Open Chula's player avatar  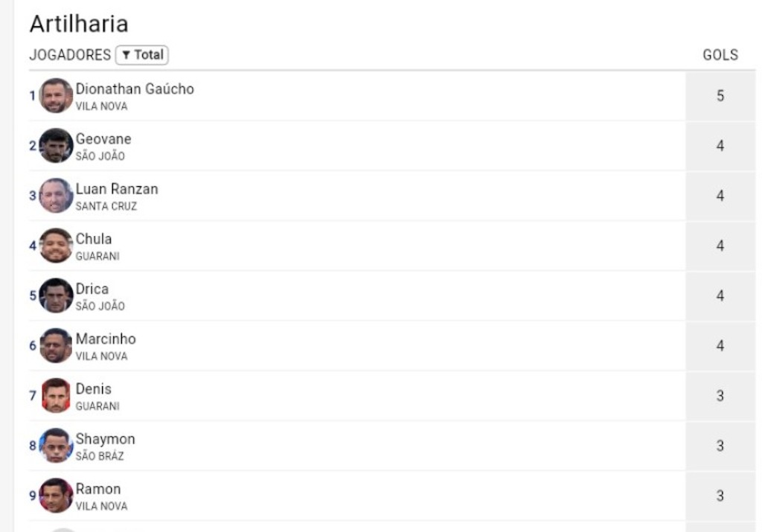point(56,246)
